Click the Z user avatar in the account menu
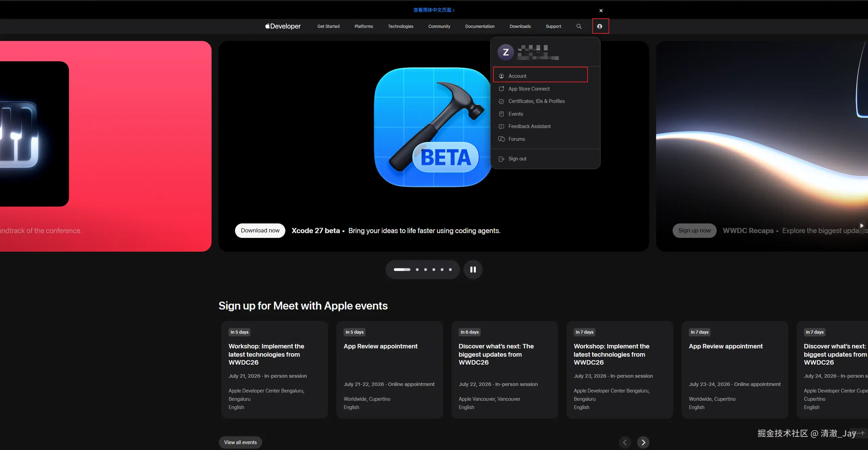The height and width of the screenshot is (450, 868). pos(506,52)
